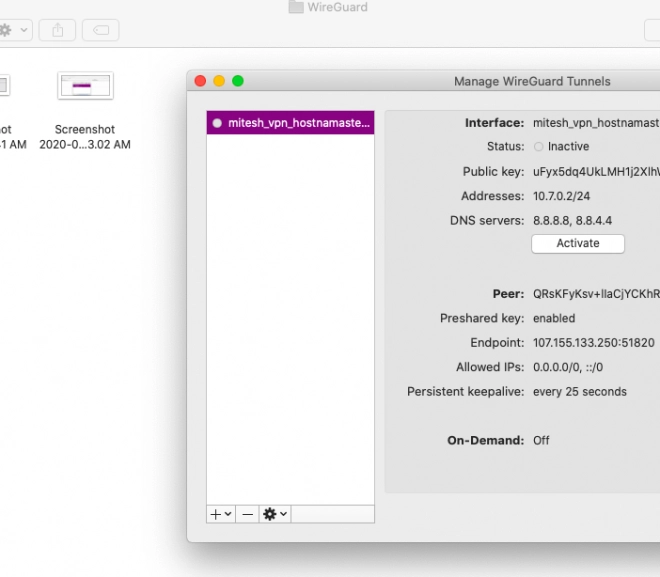
Task: Click the Interface name value text
Action: tap(596, 123)
